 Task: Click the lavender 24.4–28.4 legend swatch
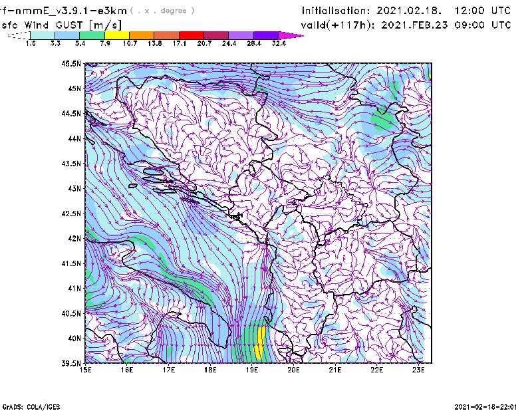click(241, 35)
